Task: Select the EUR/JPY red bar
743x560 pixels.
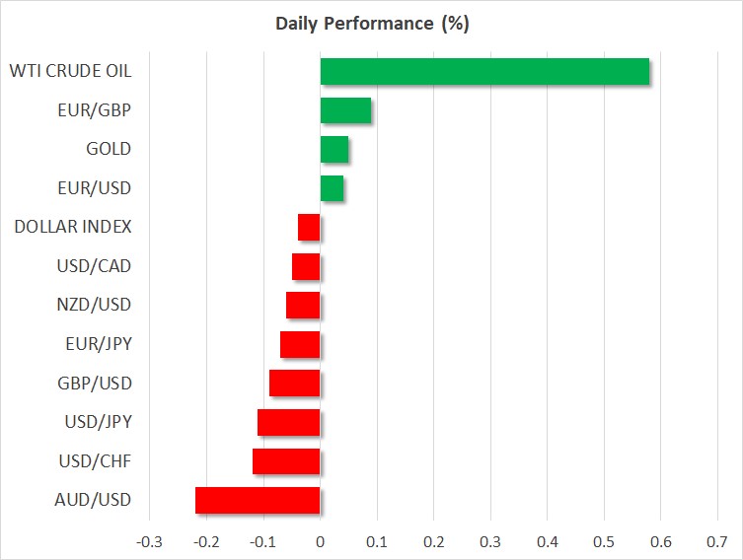Action: [x=300, y=344]
